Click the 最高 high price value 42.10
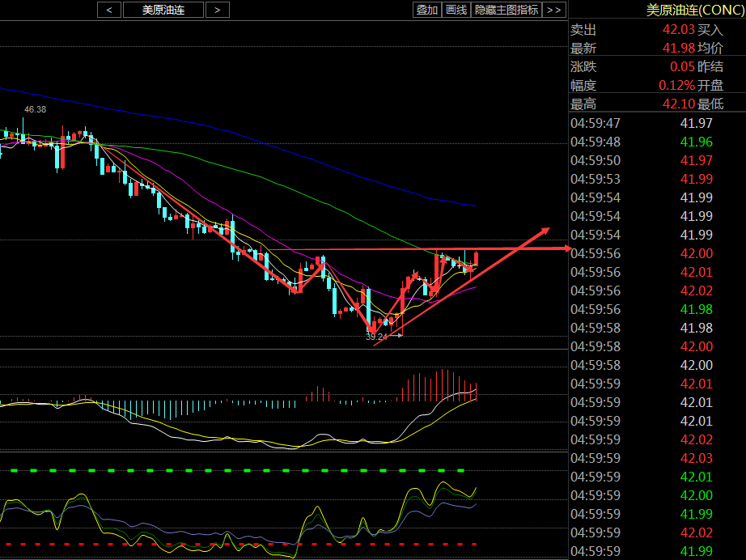Viewport: 746px width, 560px height. click(x=678, y=104)
